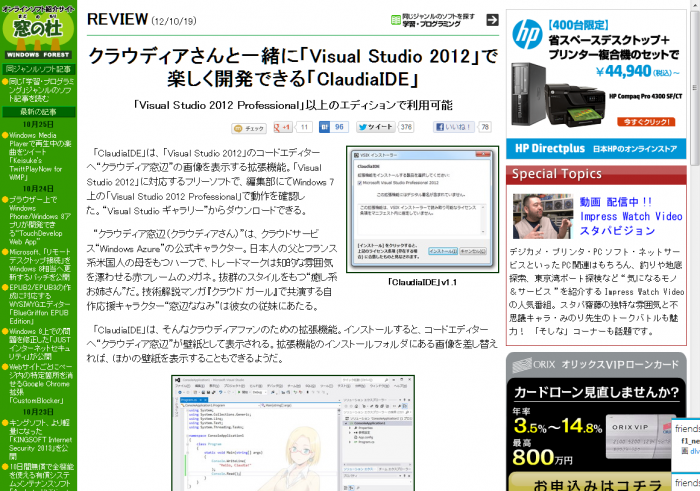
Task: Click the 「ClaudiaIDE」v1.1 image caption
Action: (x=422, y=282)
